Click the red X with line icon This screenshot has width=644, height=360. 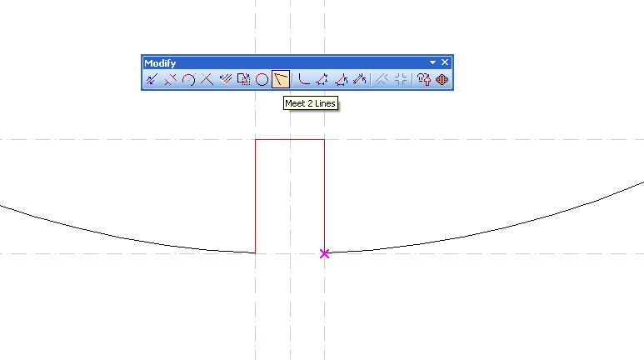click(170, 80)
